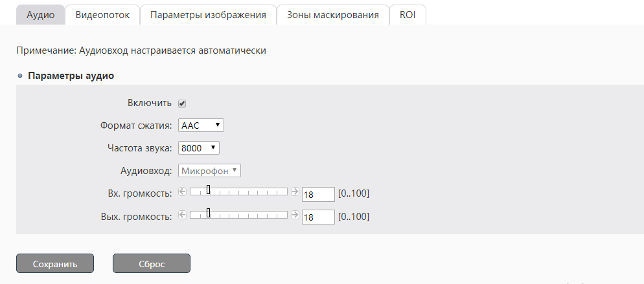
Task: Open the Частота звука 8000 dropdown
Action: tap(199, 148)
